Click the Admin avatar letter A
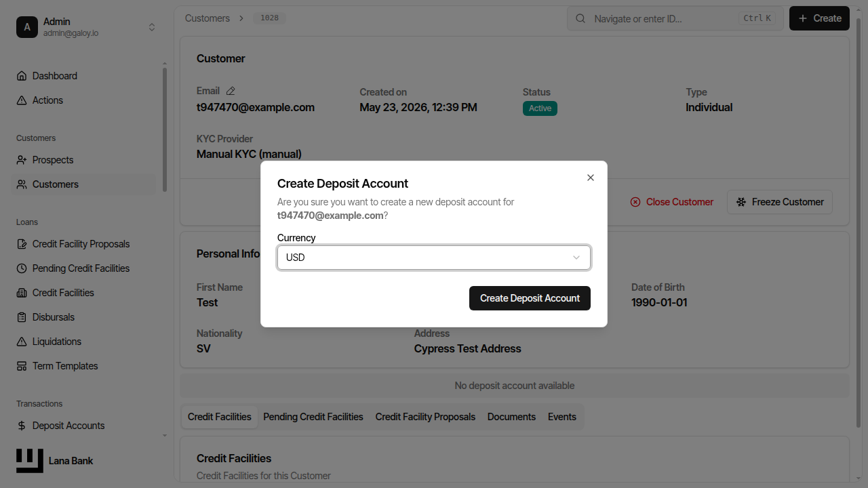The image size is (868, 488). [x=27, y=27]
